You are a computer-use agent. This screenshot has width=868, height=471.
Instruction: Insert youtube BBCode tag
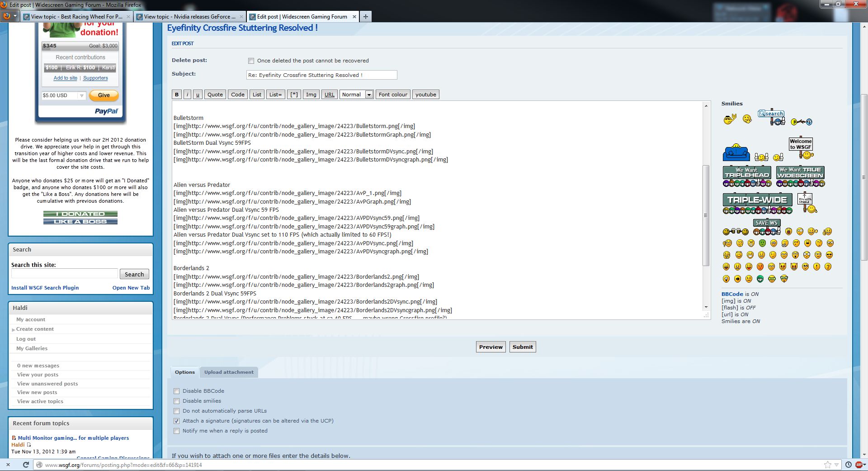click(x=426, y=95)
